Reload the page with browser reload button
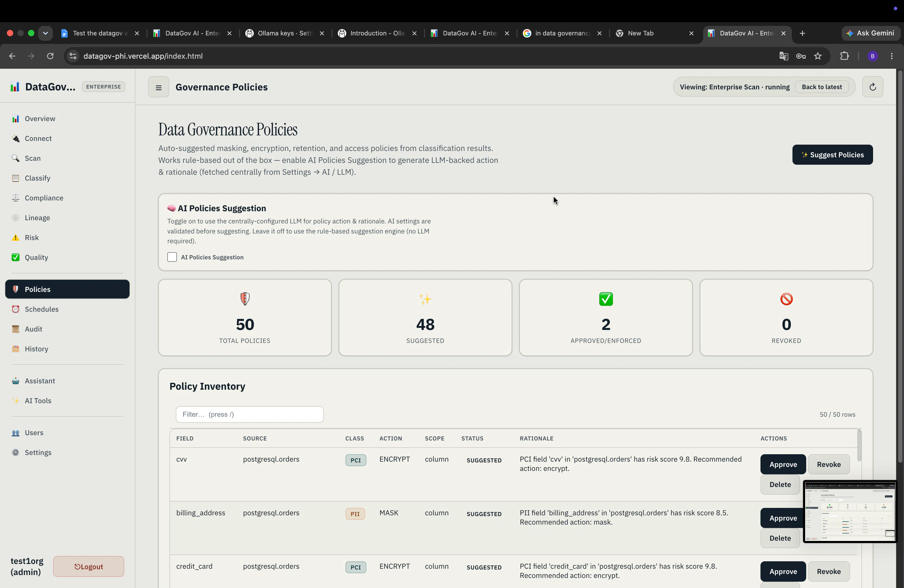The height and width of the screenshot is (588, 904). 50,56
